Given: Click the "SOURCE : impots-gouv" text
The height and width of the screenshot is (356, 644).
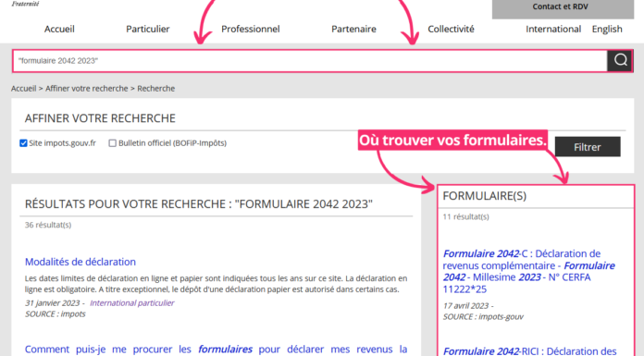Looking at the screenshot, I should tap(483, 316).
